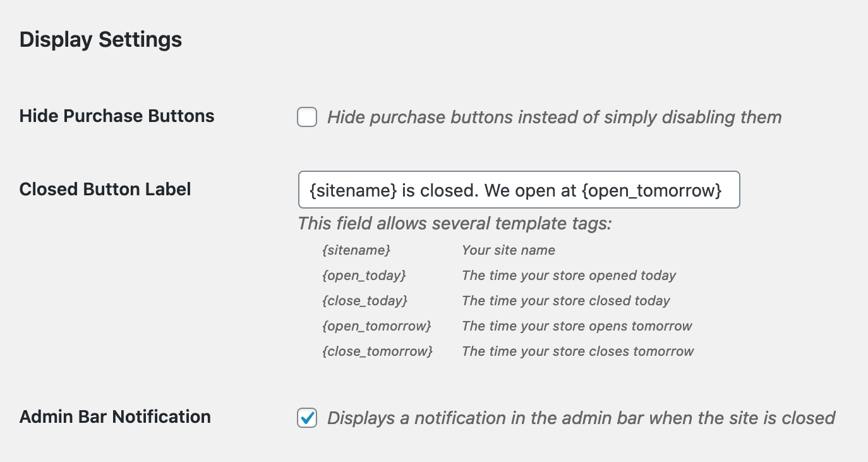The width and height of the screenshot is (868, 462).
Task: Click 'The time your store closes tomorrow'
Action: pyautogui.click(x=577, y=351)
